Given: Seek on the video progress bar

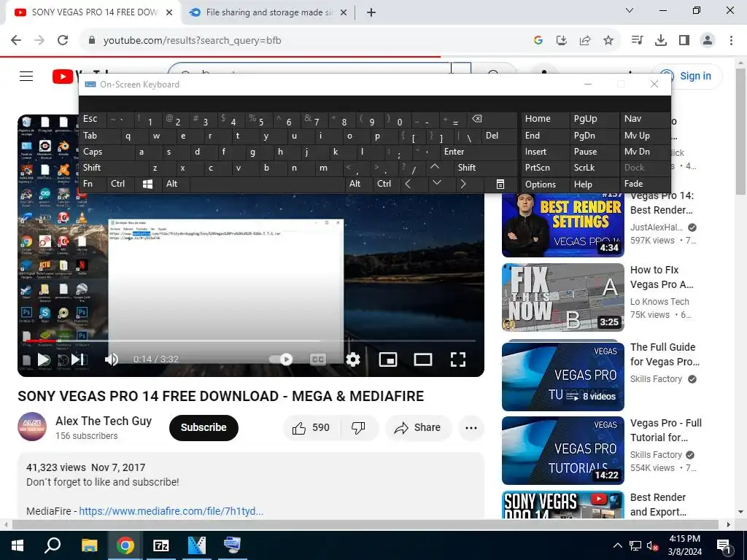Looking at the screenshot, I should [251, 341].
